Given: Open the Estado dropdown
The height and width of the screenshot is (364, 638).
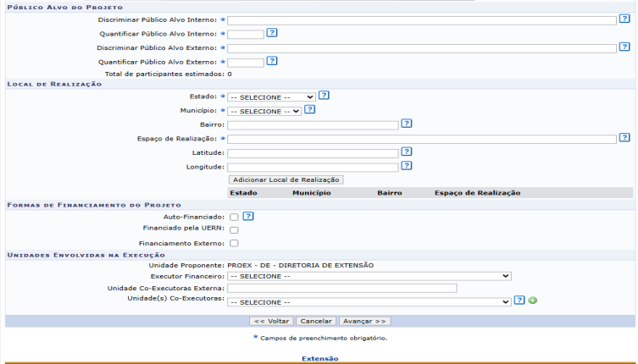Looking at the screenshot, I should tap(271, 97).
